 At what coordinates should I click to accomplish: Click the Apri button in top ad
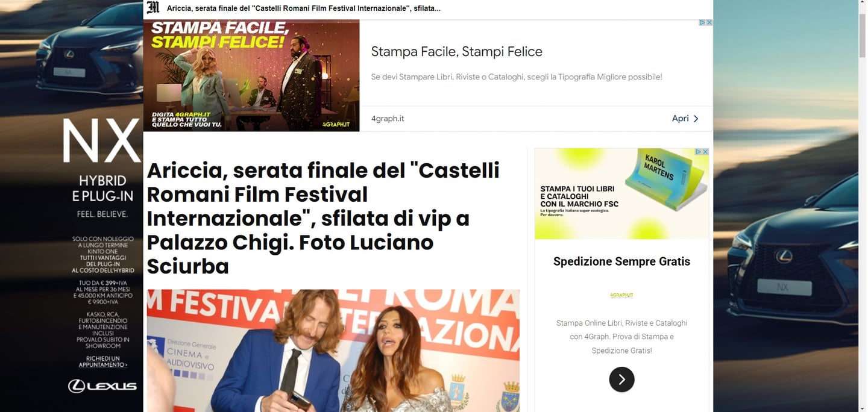(685, 119)
